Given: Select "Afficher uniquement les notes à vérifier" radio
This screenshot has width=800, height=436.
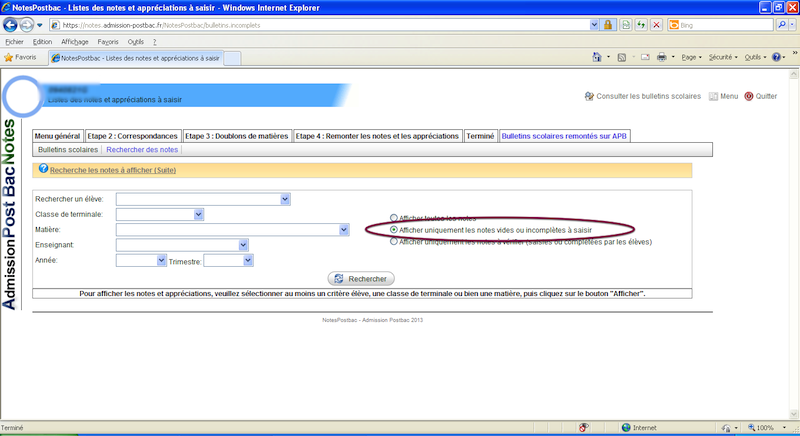Looking at the screenshot, I should [393, 241].
